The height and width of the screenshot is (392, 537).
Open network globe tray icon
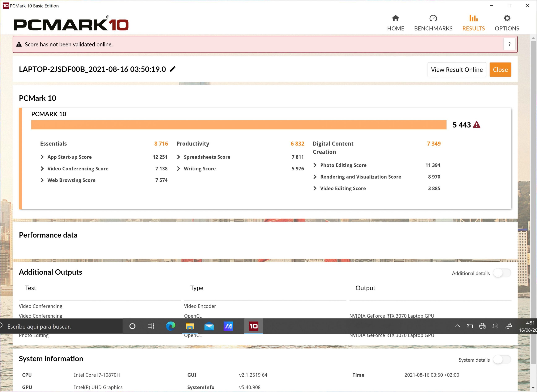point(482,326)
